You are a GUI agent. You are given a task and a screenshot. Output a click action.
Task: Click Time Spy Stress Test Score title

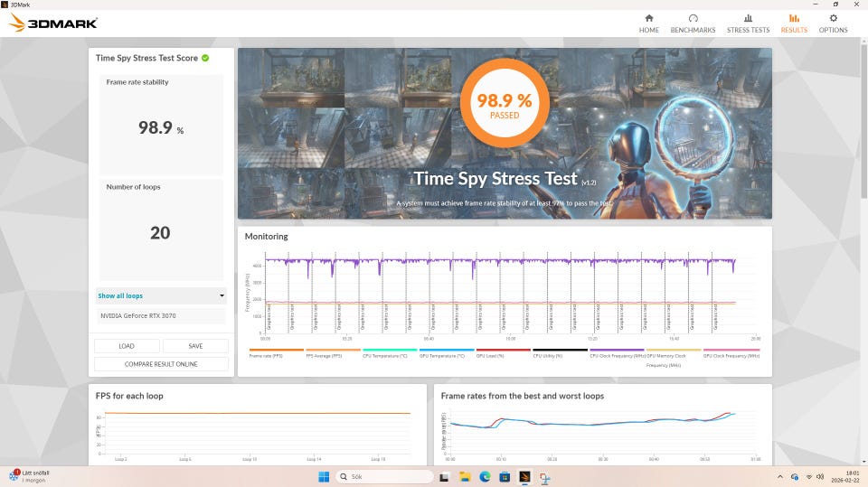pos(146,58)
